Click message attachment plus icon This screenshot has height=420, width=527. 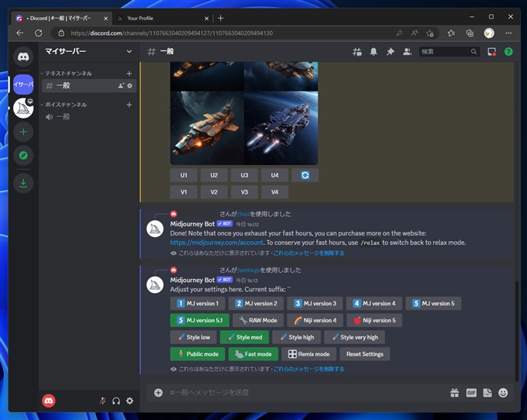pos(158,392)
